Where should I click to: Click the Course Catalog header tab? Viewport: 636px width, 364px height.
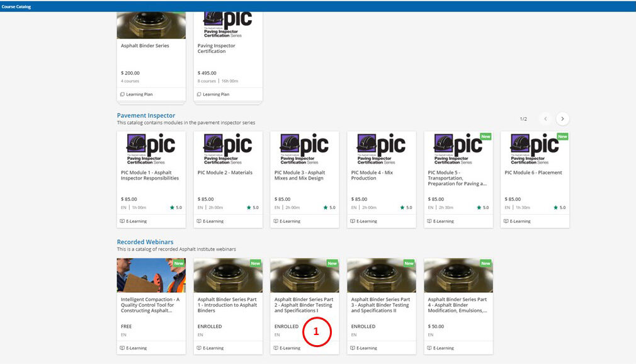click(16, 6)
